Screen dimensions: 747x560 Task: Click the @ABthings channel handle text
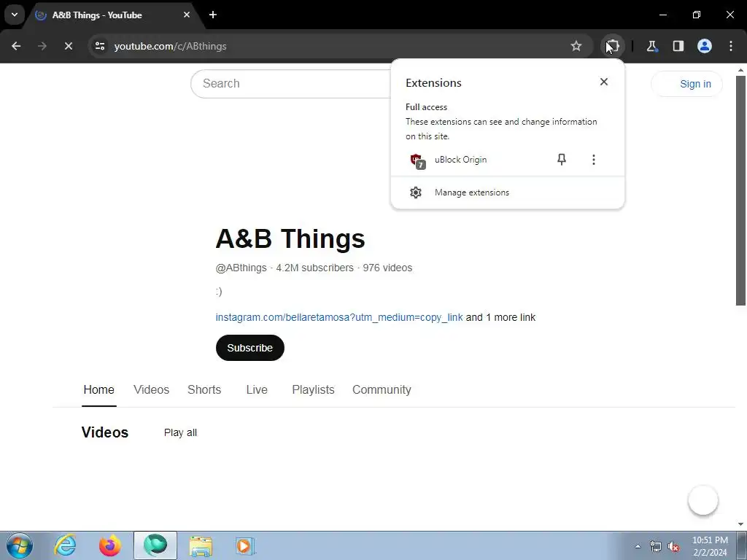(241, 268)
